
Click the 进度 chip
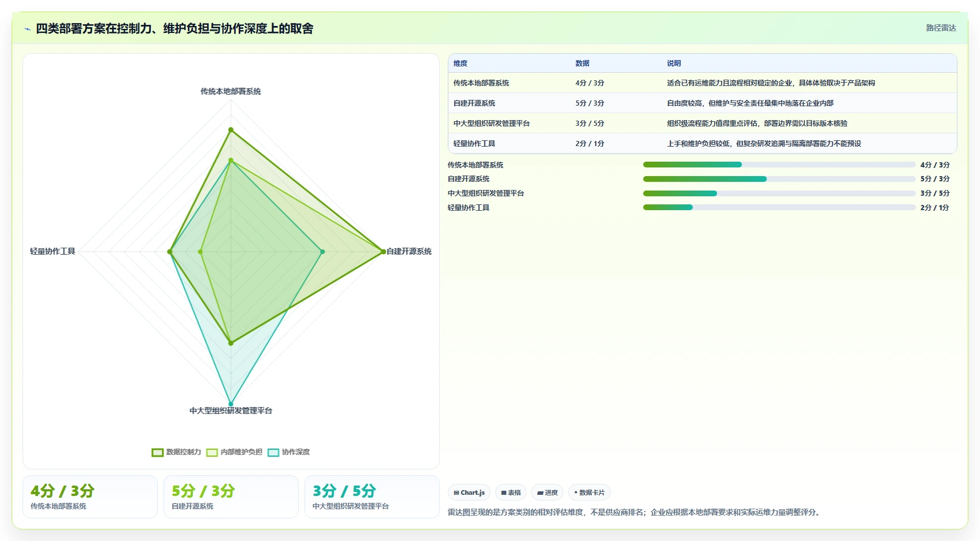[547, 493]
